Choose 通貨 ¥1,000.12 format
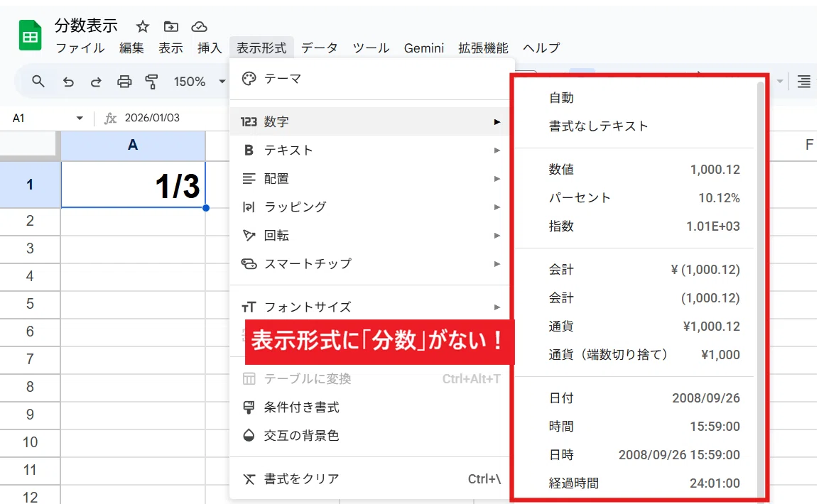819x504 pixels. point(634,327)
